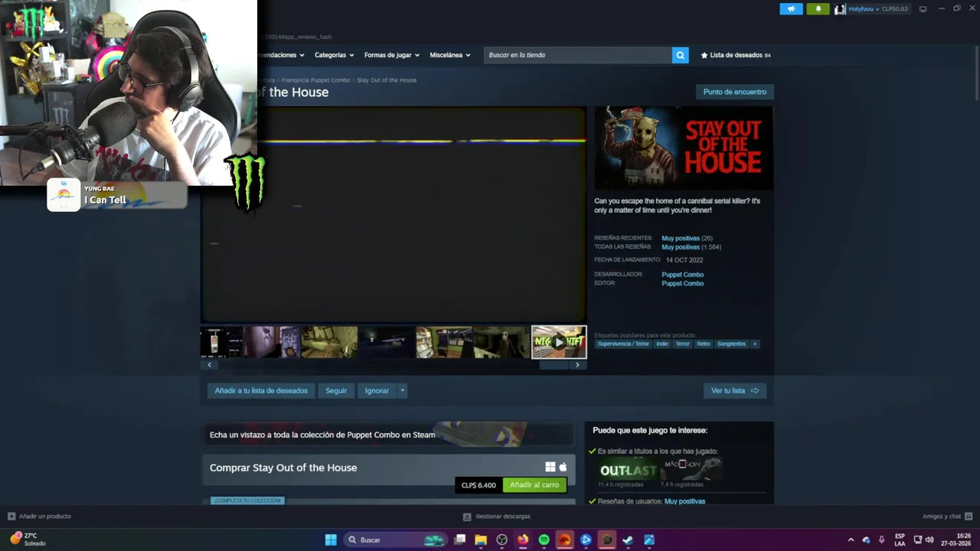Open the green bell notifications icon
The height and width of the screenshot is (551, 980).
click(x=818, y=9)
